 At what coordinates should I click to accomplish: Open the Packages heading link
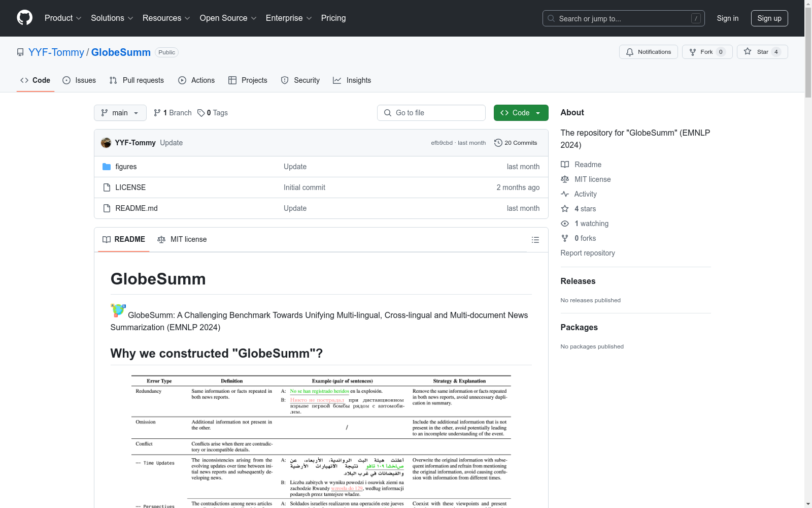pos(579,327)
